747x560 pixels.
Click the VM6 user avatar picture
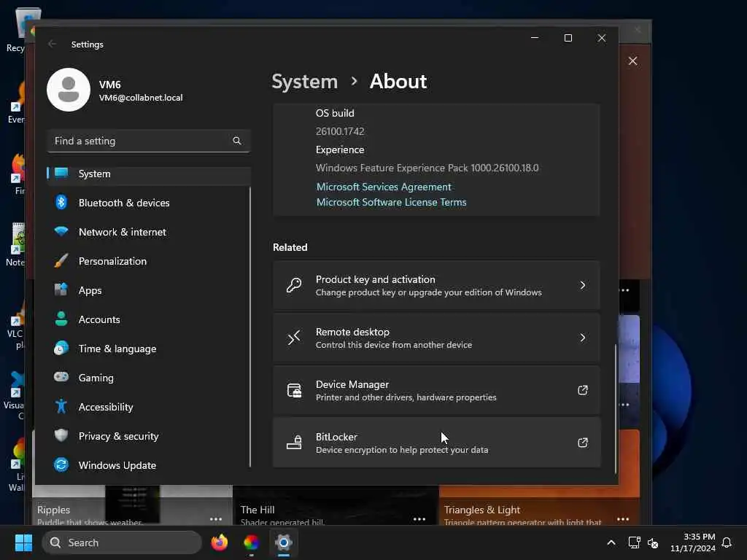tap(69, 90)
